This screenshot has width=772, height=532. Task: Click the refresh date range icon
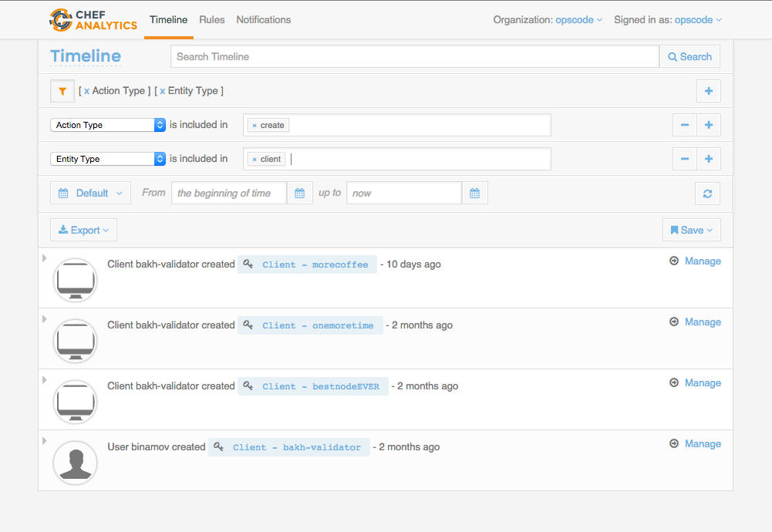707,194
